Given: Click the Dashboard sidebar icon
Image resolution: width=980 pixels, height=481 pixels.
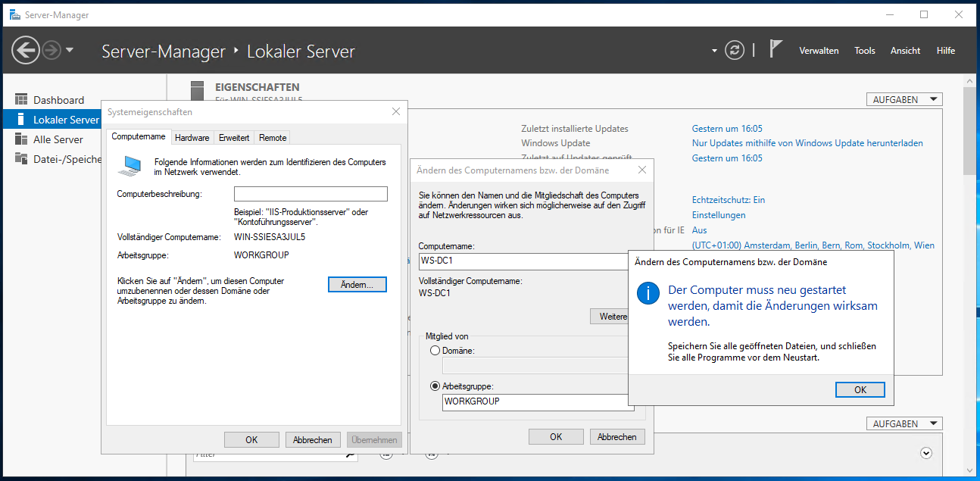Looking at the screenshot, I should click(x=21, y=100).
